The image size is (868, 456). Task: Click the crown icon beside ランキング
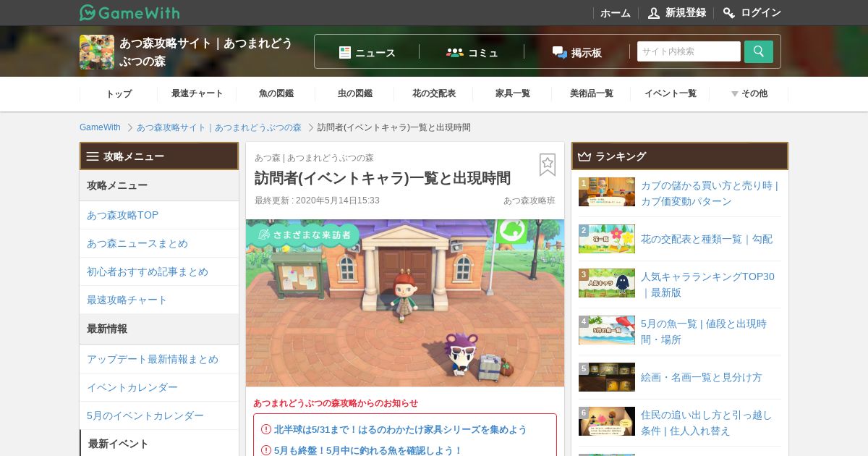584,156
